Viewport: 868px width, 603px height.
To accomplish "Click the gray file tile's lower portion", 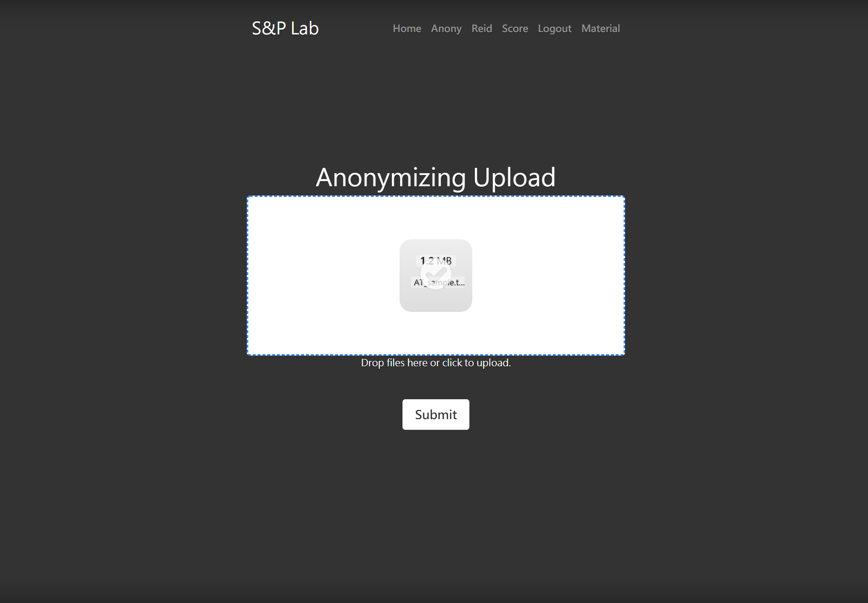I will pos(436,301).
